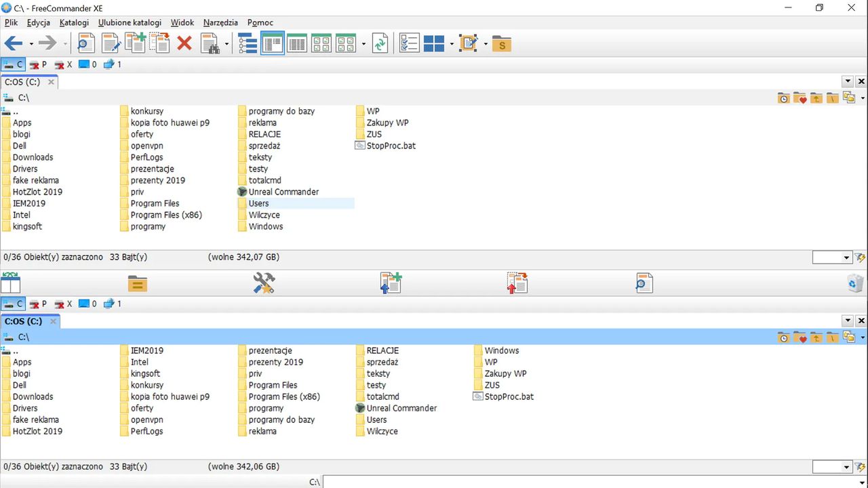Viewport: 868px width, 488px height.
Task: Click the red X delete icon
Action: point(184,44)
